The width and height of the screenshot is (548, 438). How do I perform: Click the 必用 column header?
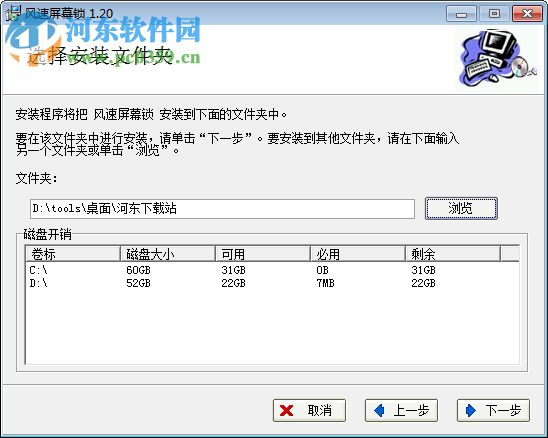click(x=358, y=254)
